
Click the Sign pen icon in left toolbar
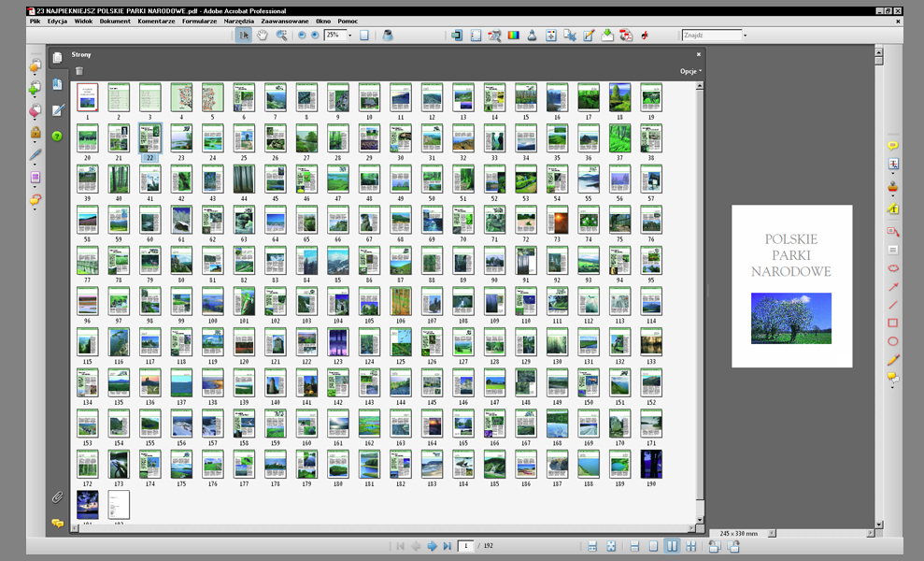(x=36, y=154)
